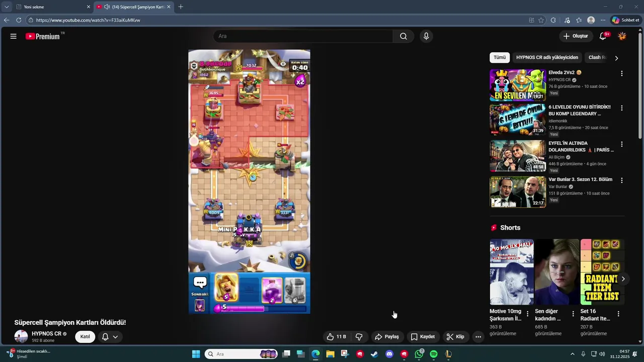The image size is (644, 362).
Task: Open options for '6 LEVELDE OYUNU BİTİRDİK' video
Action: (x=621, y=108)
